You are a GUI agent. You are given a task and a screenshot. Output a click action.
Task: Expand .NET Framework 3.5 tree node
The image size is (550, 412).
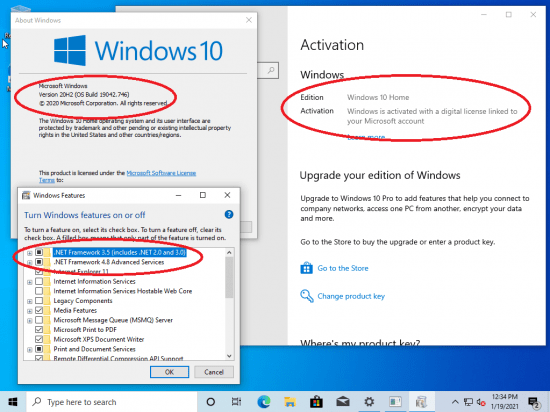pos(30,253)
